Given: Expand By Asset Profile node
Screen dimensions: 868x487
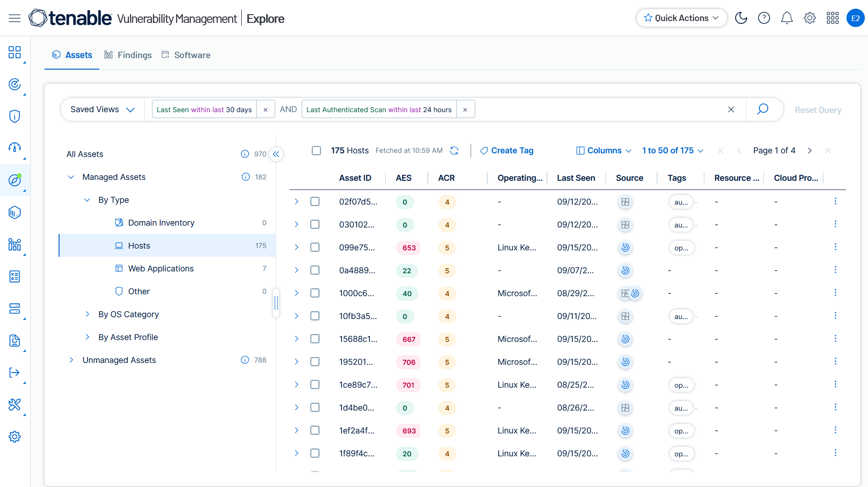Looking at the screenshot, I should (87, 337).
